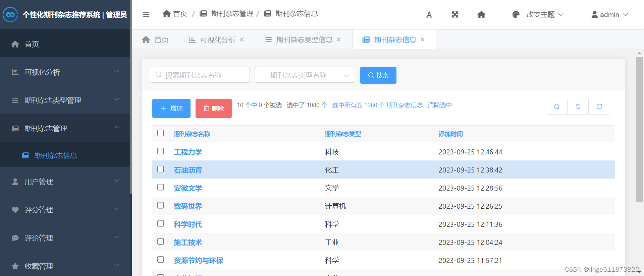Click 选中所有的 1080 个 期刊杂志信息 link
Viewport: 644px width, 276px height.
pyautogui.click(x=377, y=105)
